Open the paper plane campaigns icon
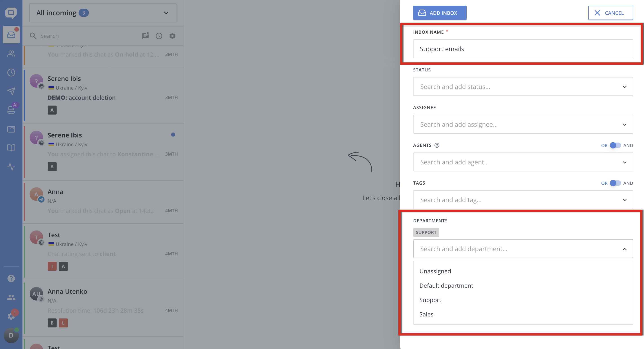The width and height of the screenshot is (644, 349). pos(11,91)
